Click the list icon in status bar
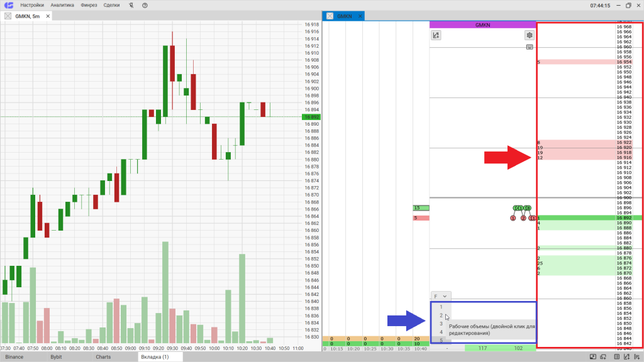The height and width of the screenshot is (362, 644). tap(616, 357)
